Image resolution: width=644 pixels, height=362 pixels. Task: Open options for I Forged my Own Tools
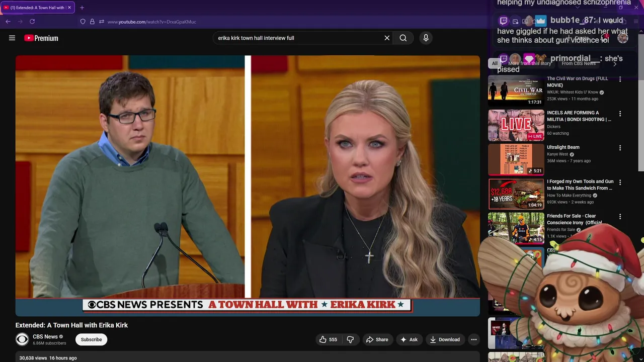point(620,182)
